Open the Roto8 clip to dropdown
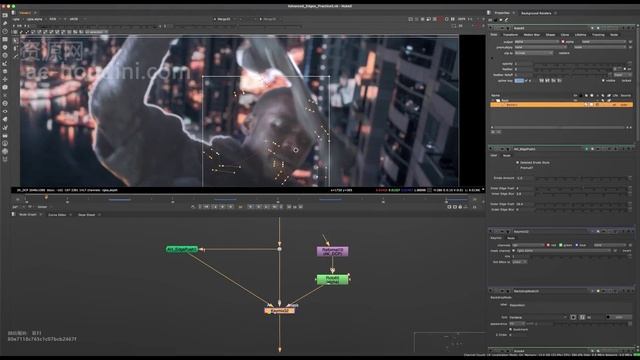The image size is (640, 360). (533, 53)
